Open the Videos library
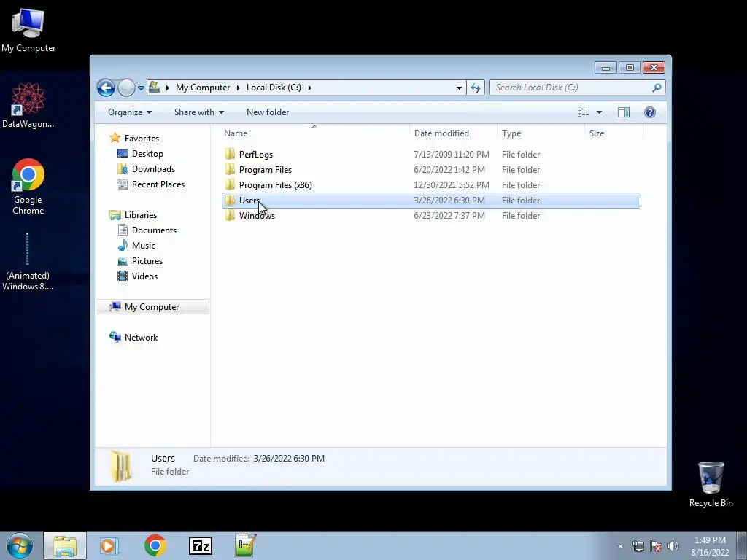Image resolution: width=747 pixels, height=560 pixels. click(144, 276)
